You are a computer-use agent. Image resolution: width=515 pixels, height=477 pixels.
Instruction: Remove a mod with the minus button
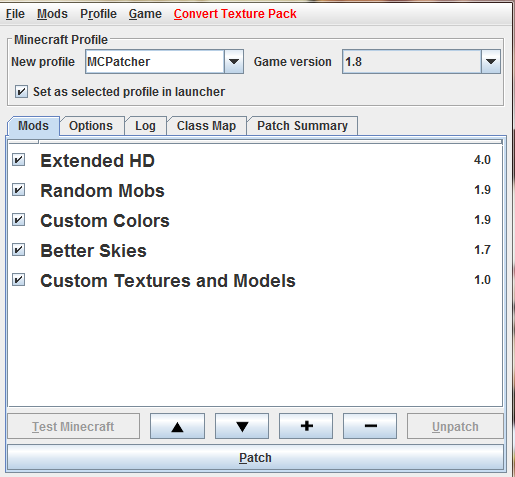(370, 426)
